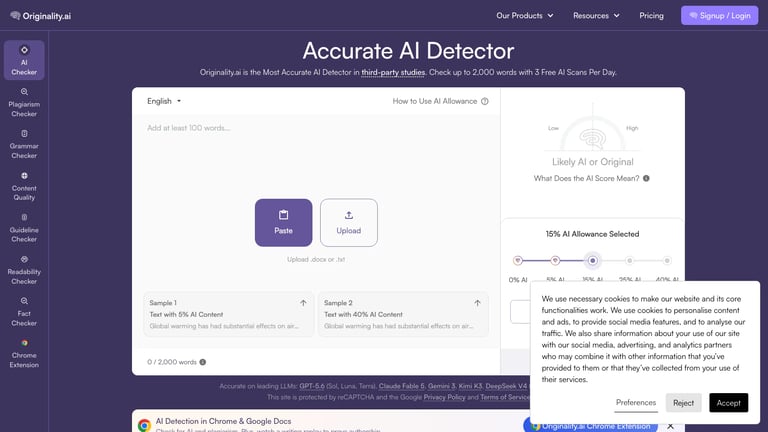768x432 pixels.
Task: Open the Claude Fable 5 link
Action: 402,386
